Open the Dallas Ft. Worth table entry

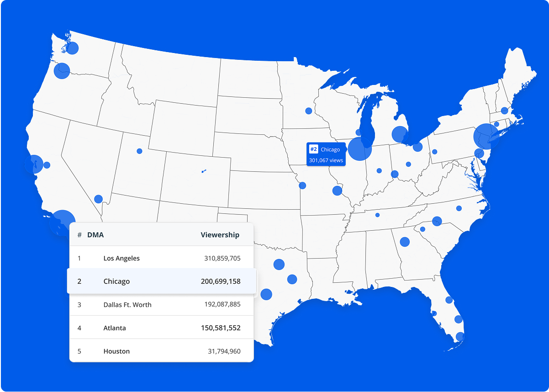click(x=127, y=305)
